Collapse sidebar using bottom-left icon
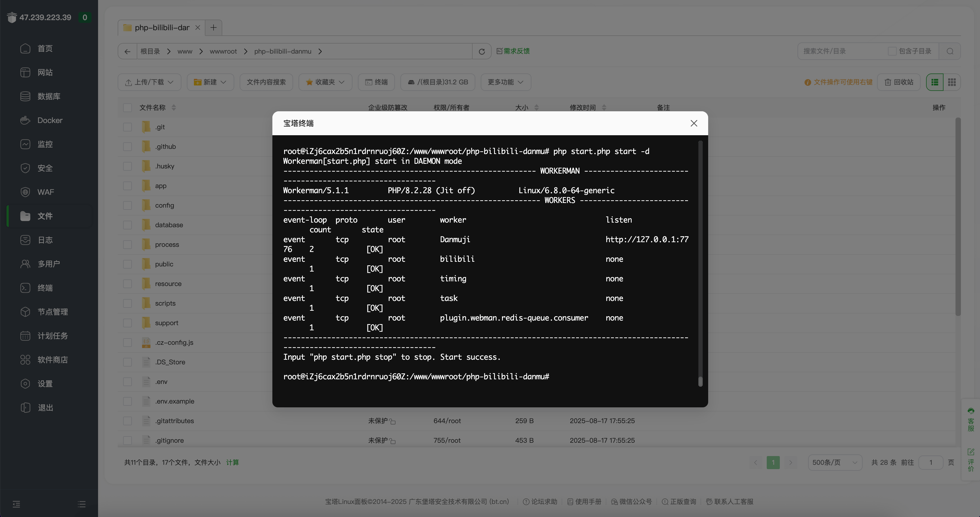Viewport: 980px width, 517px height. [16, 504]
